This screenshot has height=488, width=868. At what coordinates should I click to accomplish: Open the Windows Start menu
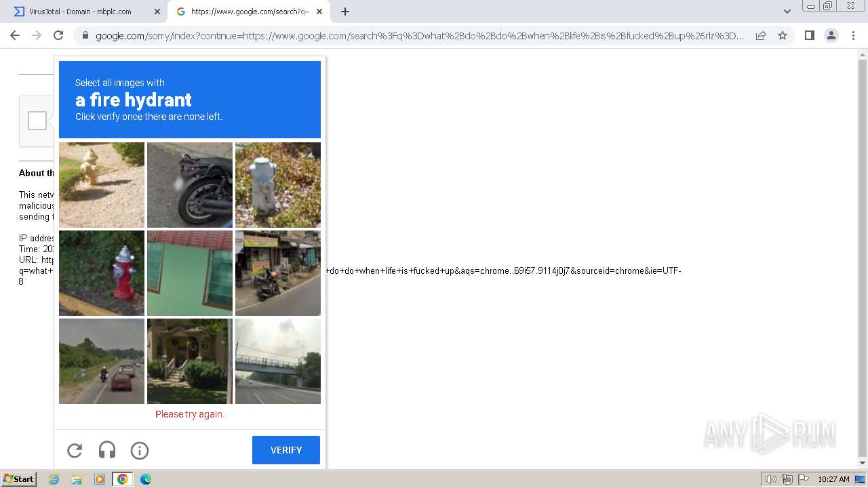[x=18, y=479]
